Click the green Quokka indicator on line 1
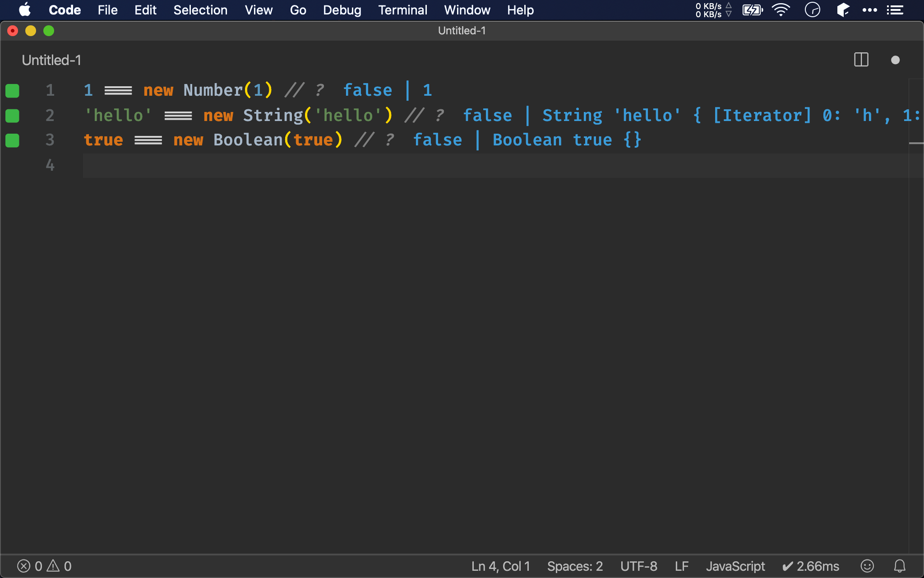Screen dimensions: 924x578 pyautogui.click(x=12, y=91)
